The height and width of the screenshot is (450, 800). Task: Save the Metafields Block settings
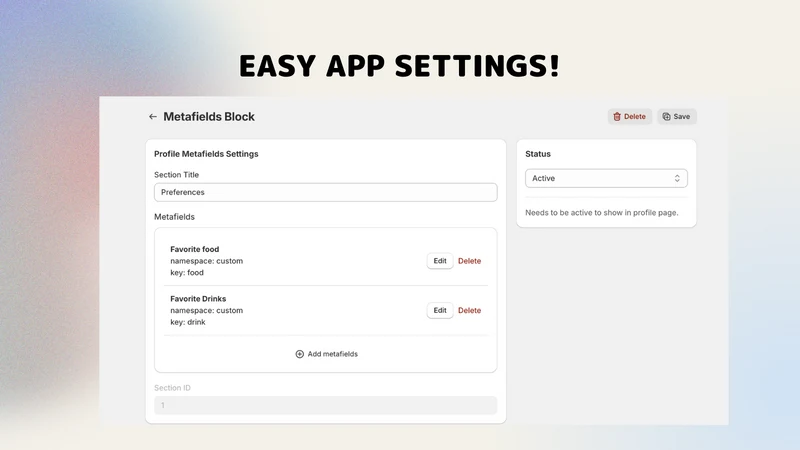pos(677,117)
